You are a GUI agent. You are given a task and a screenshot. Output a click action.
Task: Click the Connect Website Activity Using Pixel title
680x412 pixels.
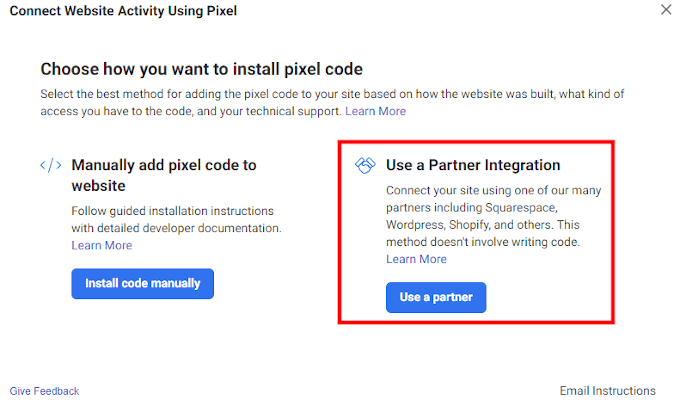click(123, 11)
